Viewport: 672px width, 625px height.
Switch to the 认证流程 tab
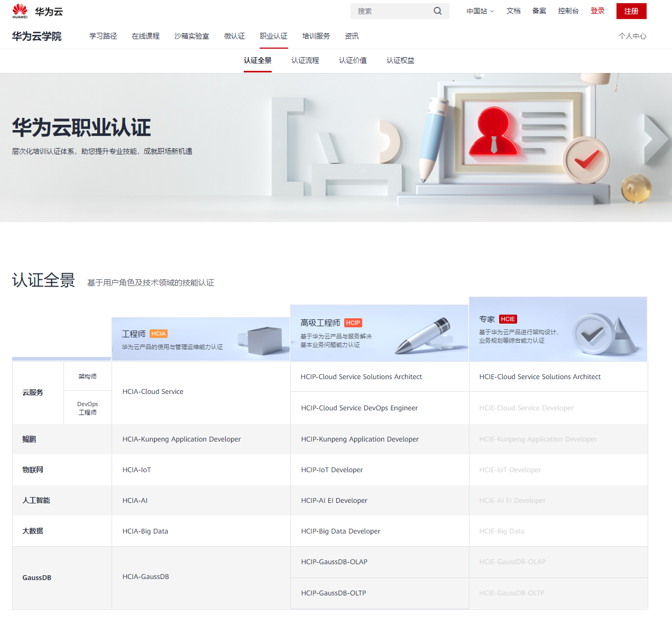click(x=305, y=60)
